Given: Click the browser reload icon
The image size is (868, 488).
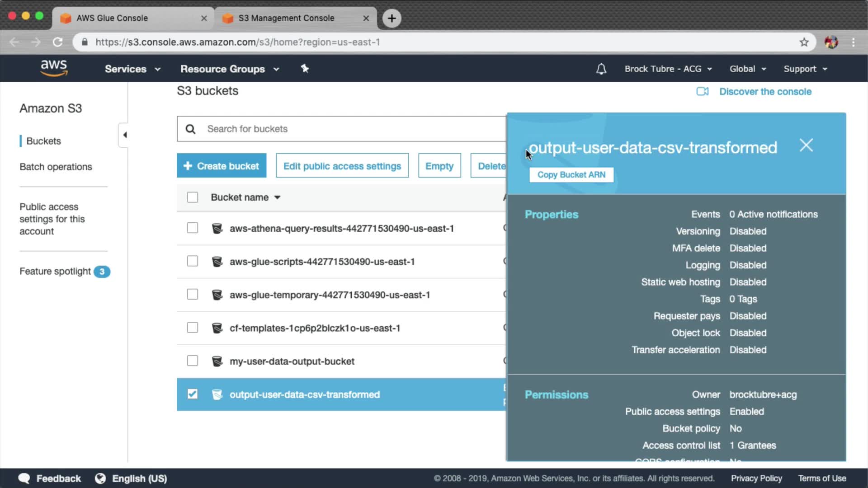Looking at the screenshot, I should pos(57,42).
